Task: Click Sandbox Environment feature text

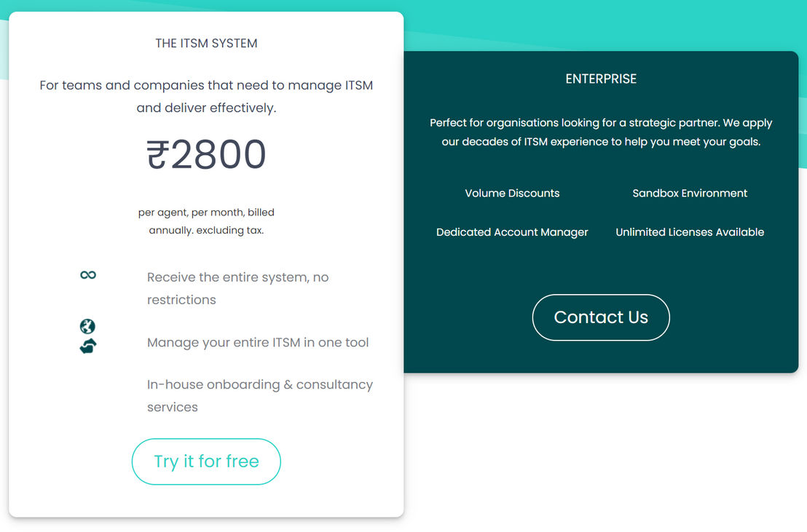Action: pos(690,193)
